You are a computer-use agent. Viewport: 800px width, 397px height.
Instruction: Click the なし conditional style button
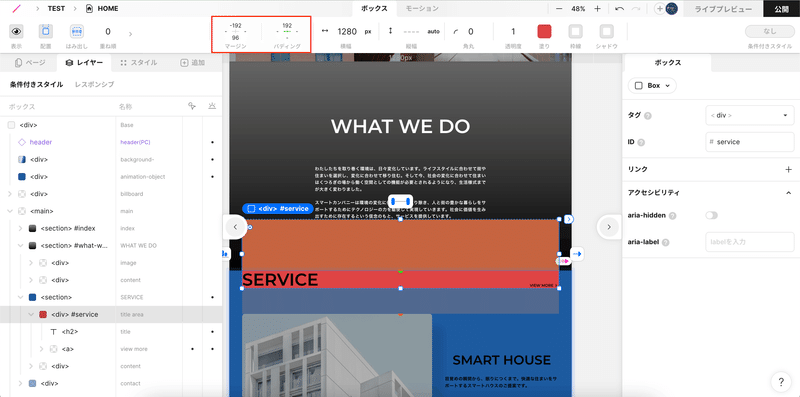click(769, 31)
